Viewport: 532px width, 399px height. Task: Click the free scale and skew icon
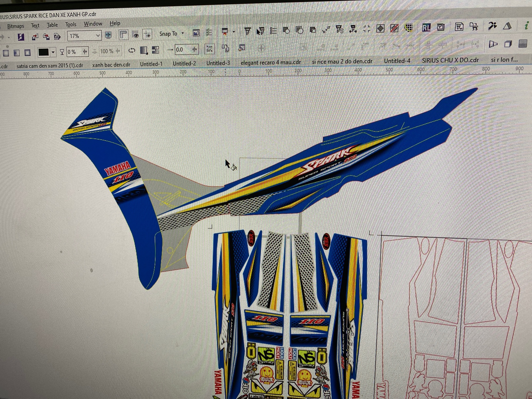(209, 49)
